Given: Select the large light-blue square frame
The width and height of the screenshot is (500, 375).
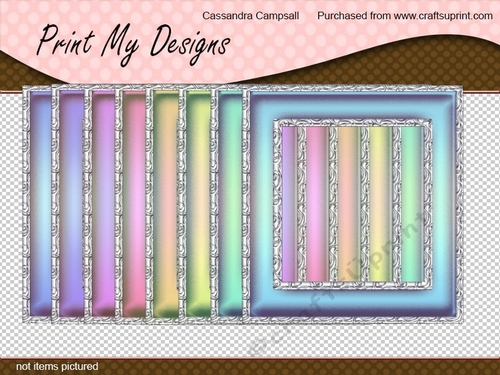Looking at the screenshot, I should [x=353, y=205].
